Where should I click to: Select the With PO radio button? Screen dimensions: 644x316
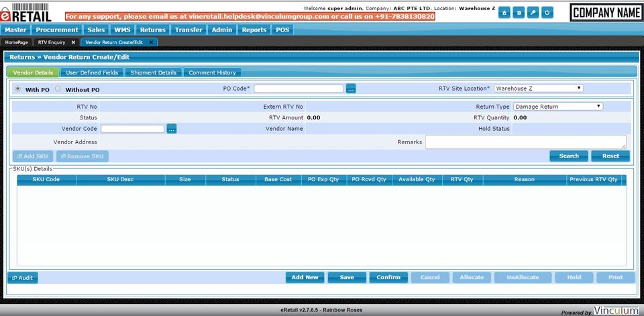coord(17,89)
